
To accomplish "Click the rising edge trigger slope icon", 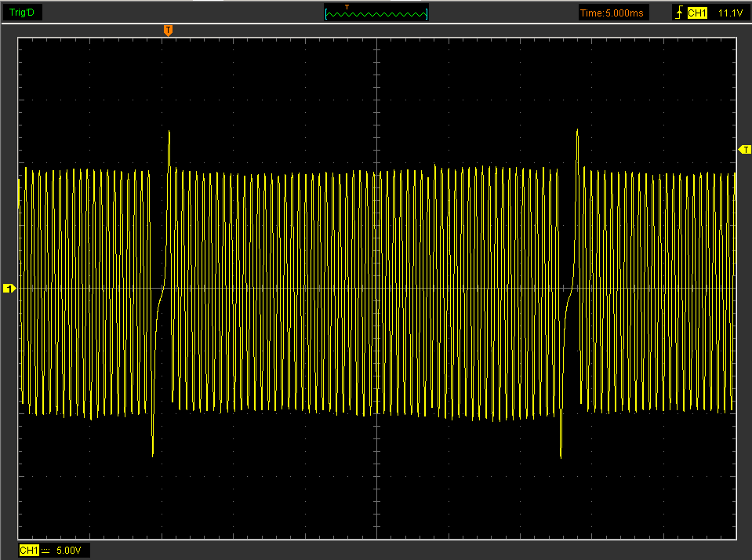I will (x=678, y=13).
